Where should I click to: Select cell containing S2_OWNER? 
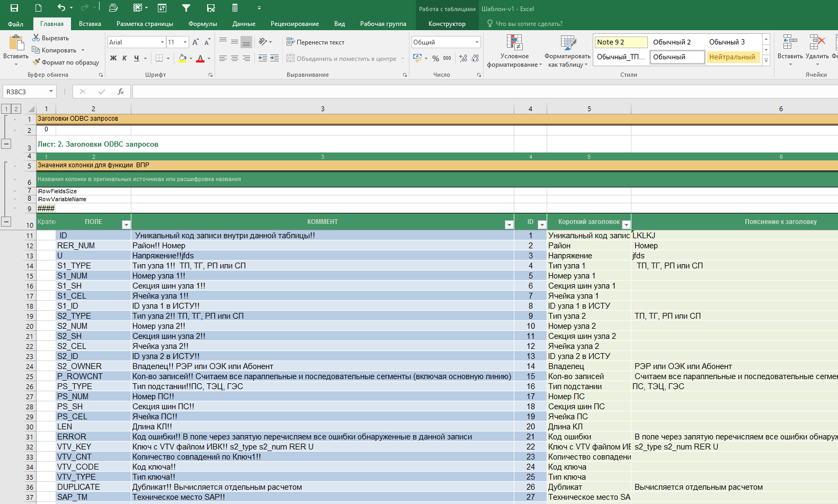(93, 366)
